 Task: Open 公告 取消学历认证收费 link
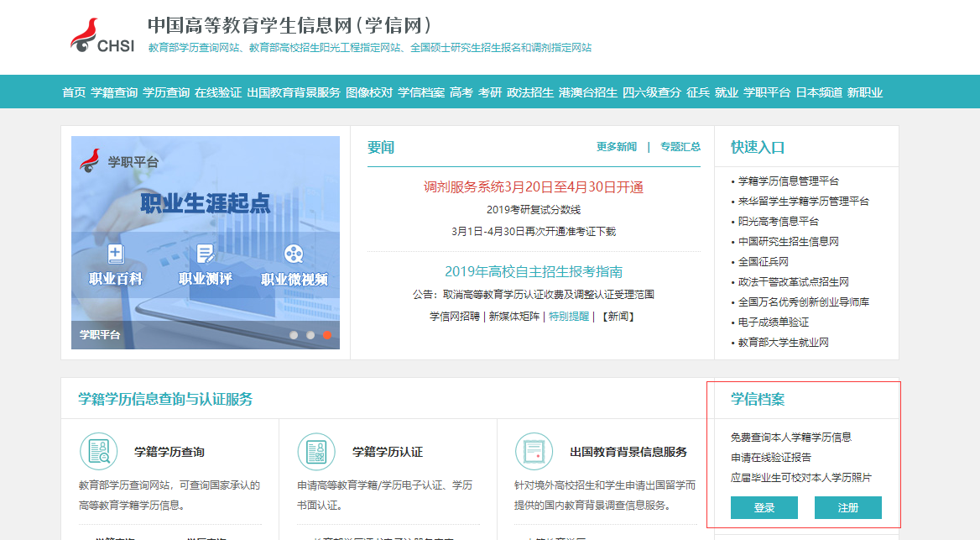(x=533, y=294)
